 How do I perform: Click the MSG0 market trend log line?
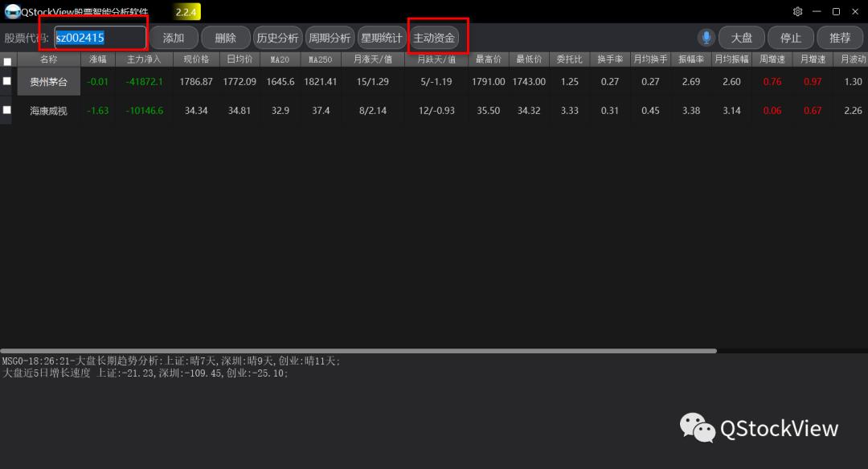171,361
